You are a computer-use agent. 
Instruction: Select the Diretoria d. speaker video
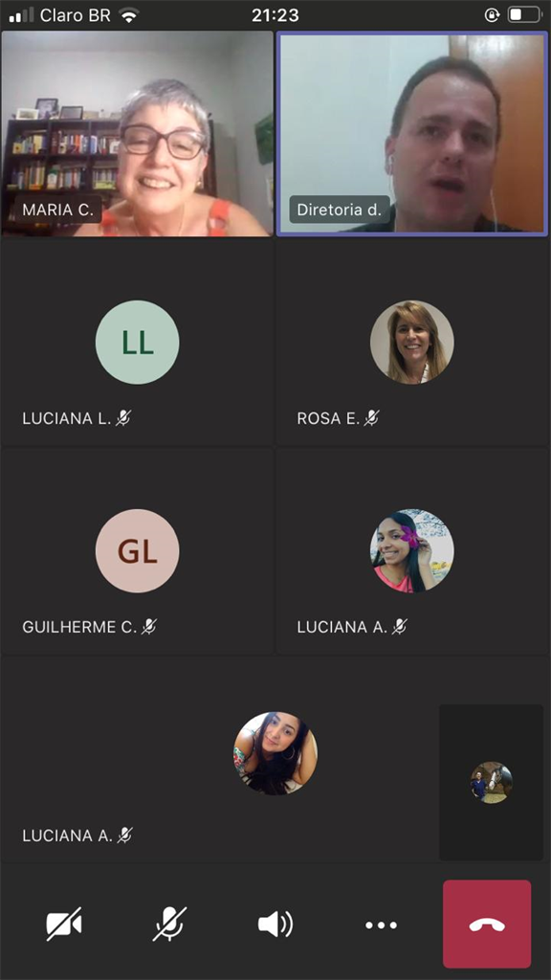(x=412, y=134)
